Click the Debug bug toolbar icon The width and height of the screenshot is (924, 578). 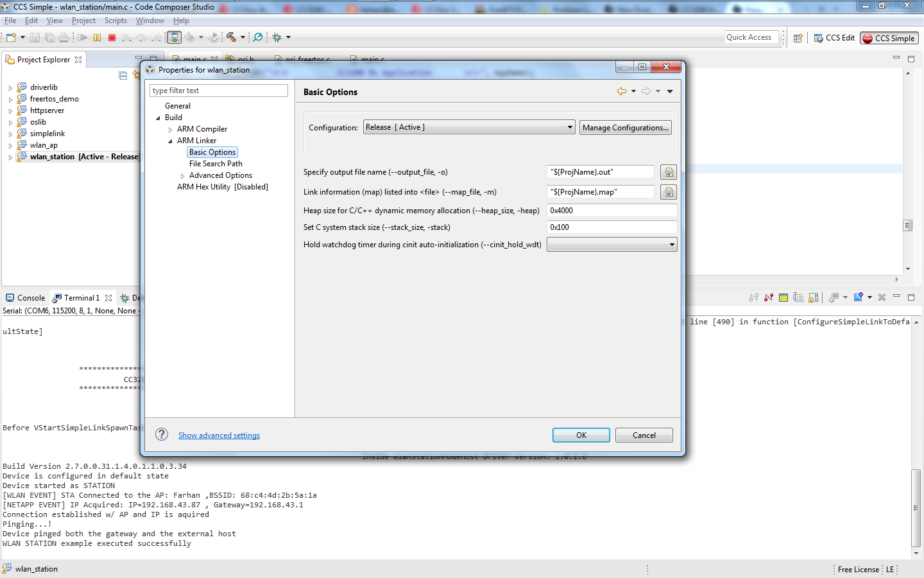click(x=277, y=37)
